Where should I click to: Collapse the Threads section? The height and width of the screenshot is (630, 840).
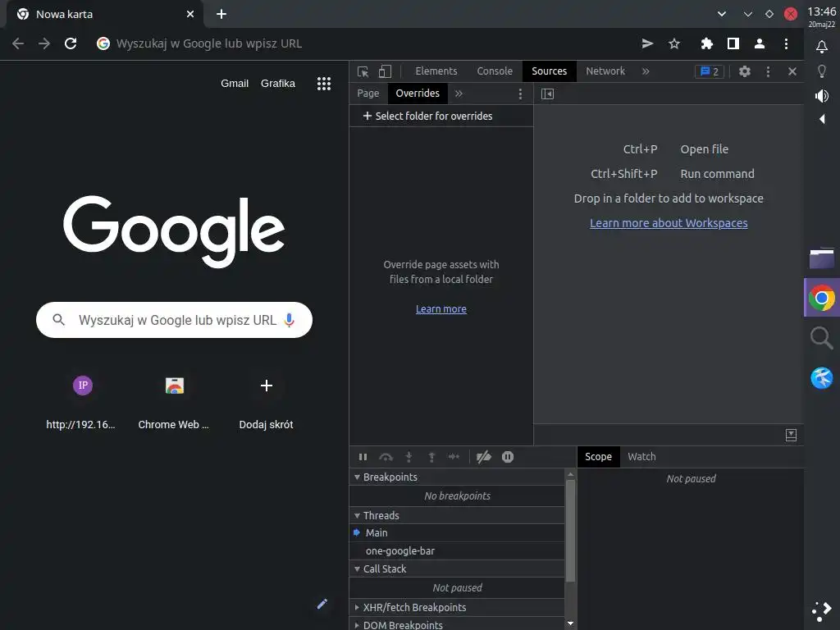[457, 515]
